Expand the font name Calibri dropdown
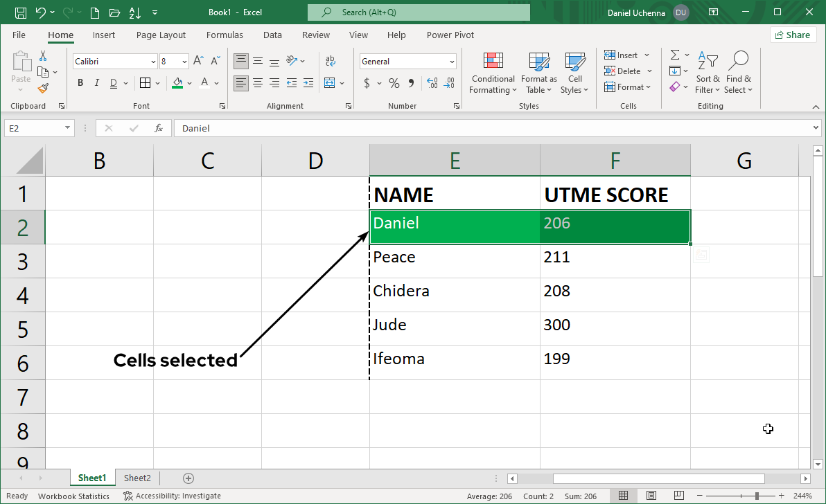The image size is (826, 504). (153, 62)
